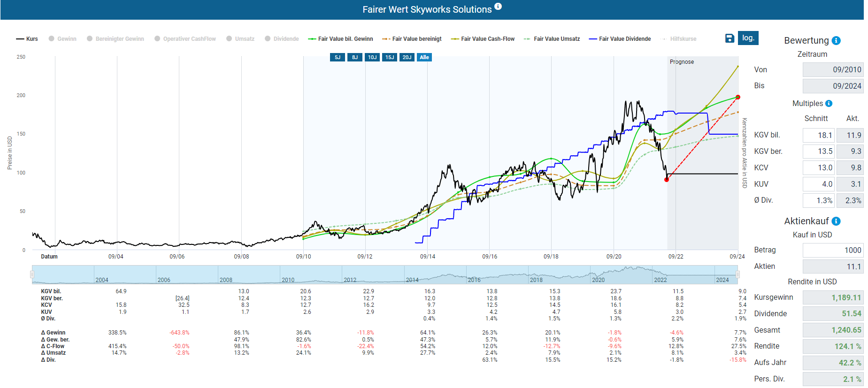The width and height of the screenshot is (868, 388).
Task: Open info icon beside Multiples heading
Action: click(x=829, y=104)
